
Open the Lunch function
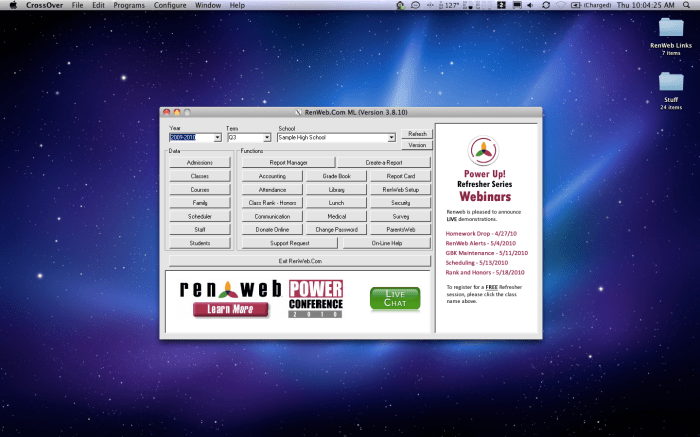(337, 203)
